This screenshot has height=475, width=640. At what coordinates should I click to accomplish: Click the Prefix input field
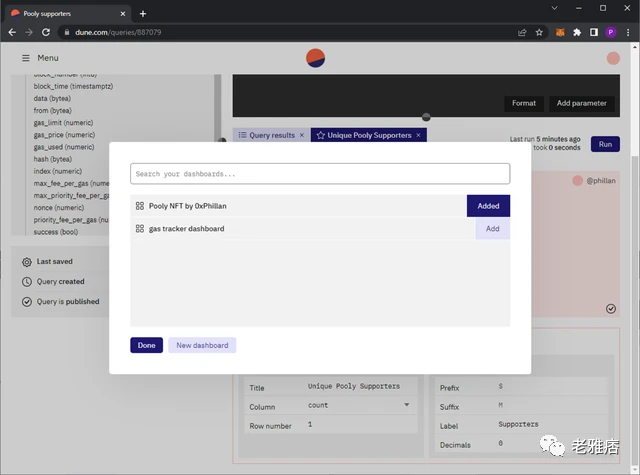[x=551, y=386]
